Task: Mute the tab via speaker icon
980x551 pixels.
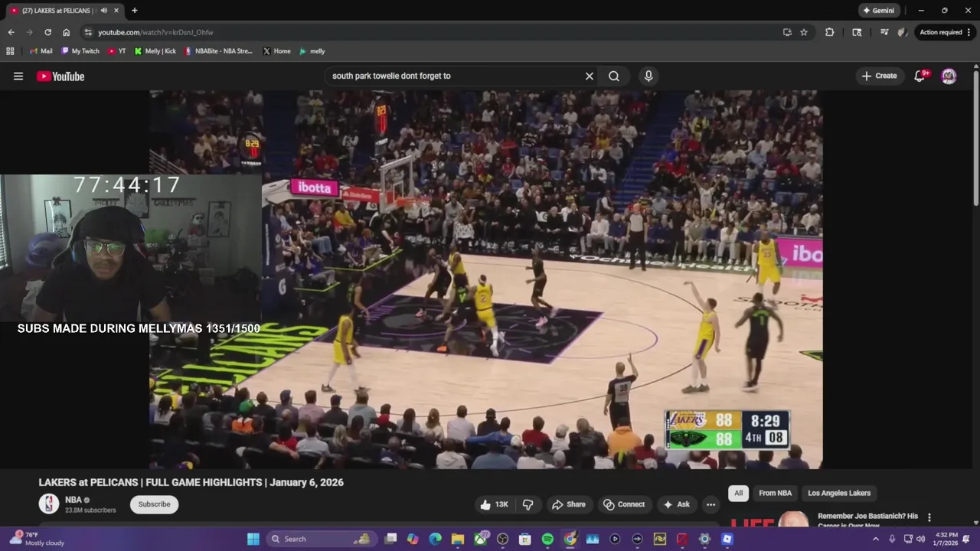Action: 103,11
